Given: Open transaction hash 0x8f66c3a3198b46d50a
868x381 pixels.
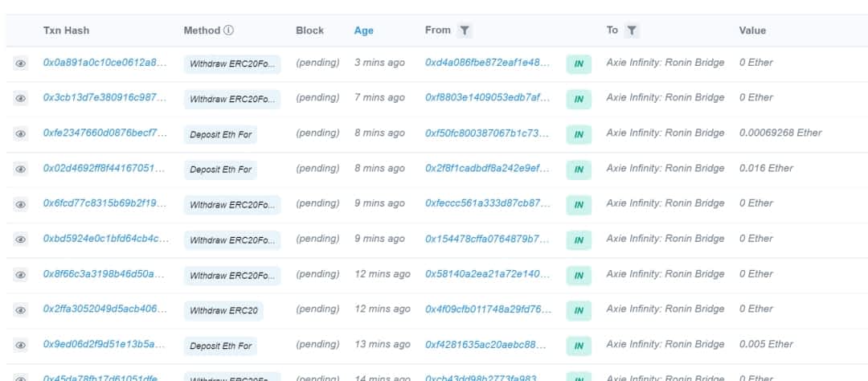Looking at the screenshot, I should coord(104,274).
